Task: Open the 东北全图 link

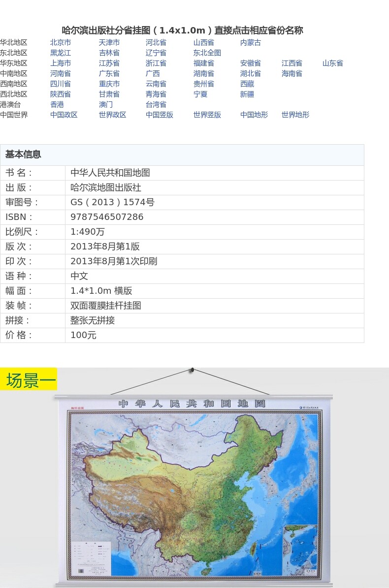Action: pyautogui.click(x=207, y=53)
